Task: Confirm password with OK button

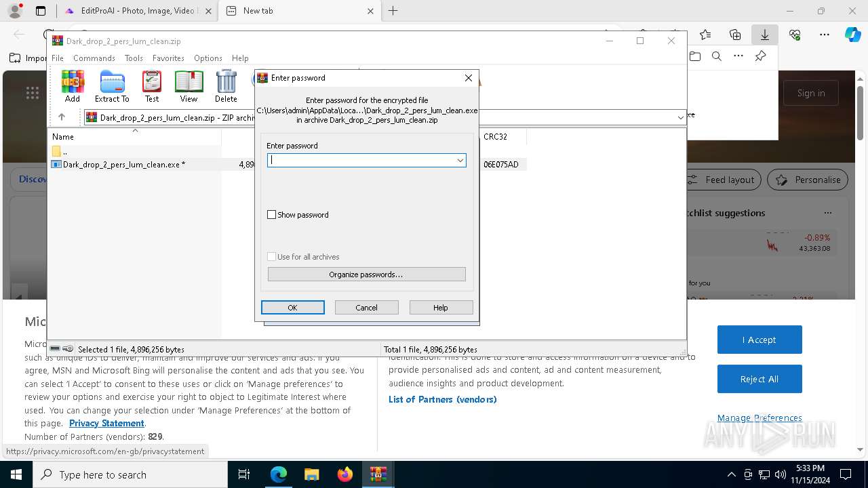Action: pyautogui.click(x=292, y=308)
